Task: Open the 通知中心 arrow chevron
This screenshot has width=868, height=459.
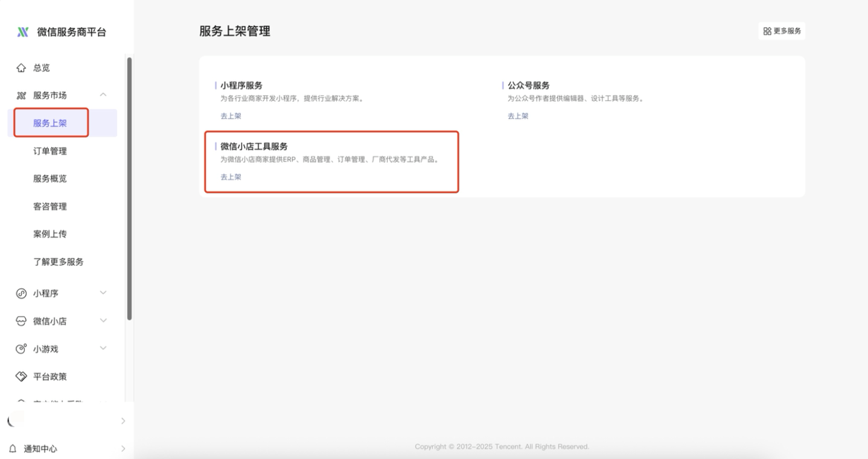Action: click(123, 449)
